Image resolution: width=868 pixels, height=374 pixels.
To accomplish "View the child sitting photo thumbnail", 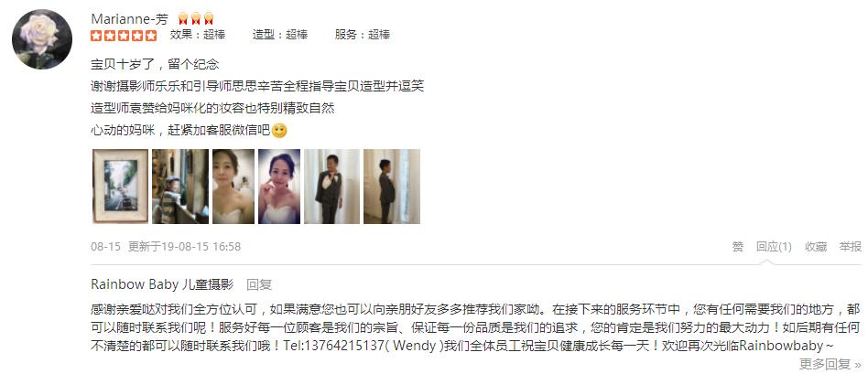I will click(x=180, y=187).
